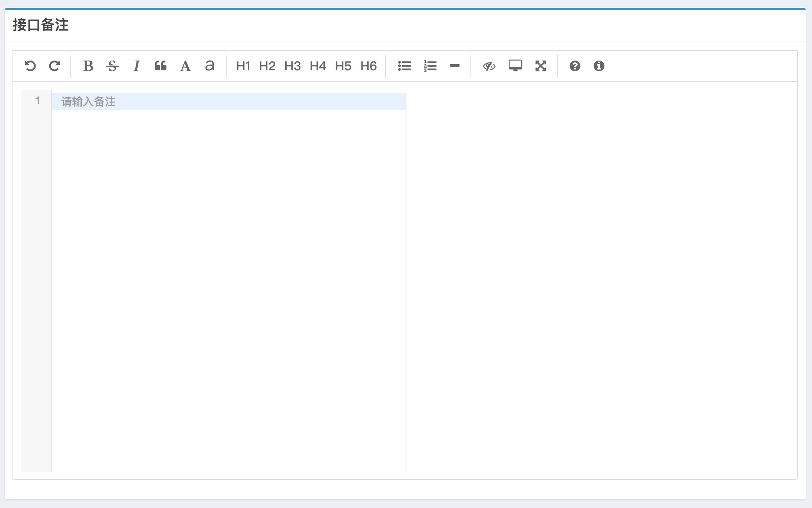
Task: Insert a block quote
Action: click(x=161, y=66)
